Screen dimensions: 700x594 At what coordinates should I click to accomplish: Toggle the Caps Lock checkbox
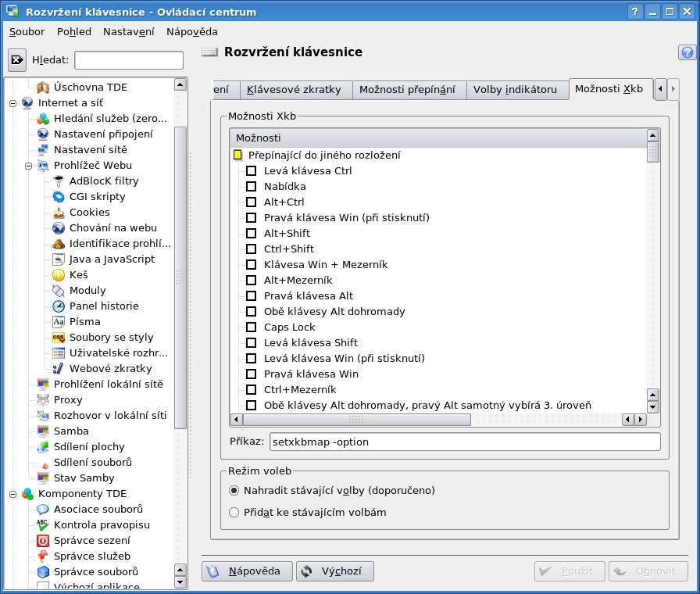click(252, 327)
